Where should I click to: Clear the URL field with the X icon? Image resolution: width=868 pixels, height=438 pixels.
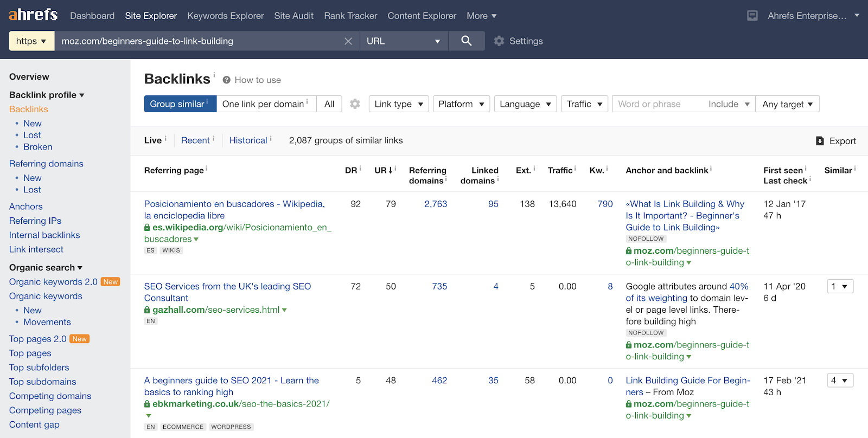pyautogui.click(x=348, y=41)
